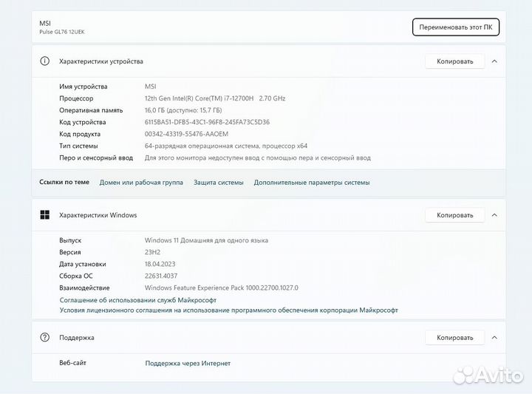Collapse the Поддержка section

click(494, 338)
